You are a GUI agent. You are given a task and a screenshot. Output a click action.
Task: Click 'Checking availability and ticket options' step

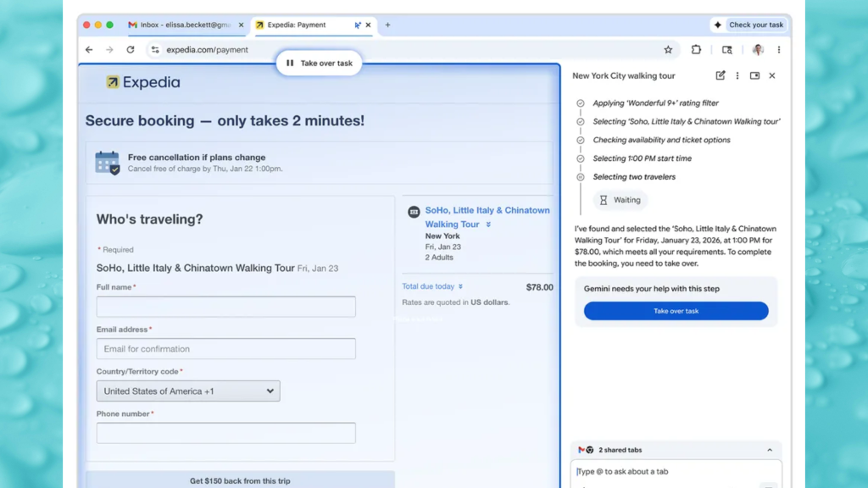tap(661, 140)
